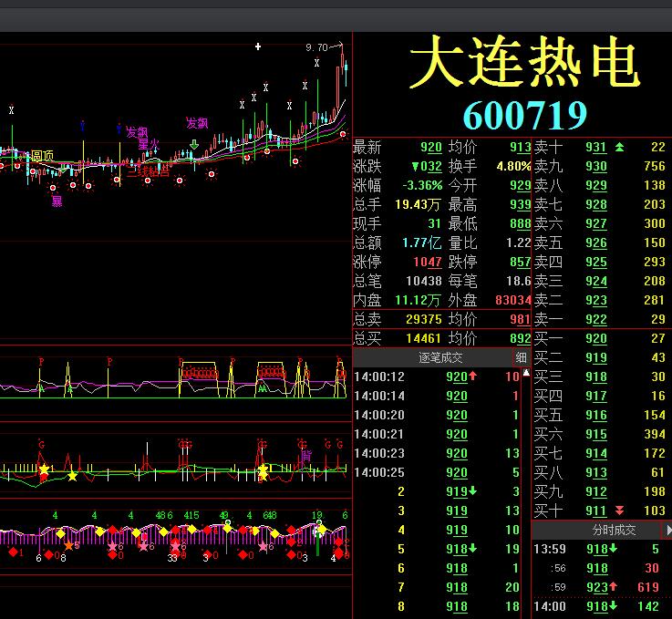
Task: Click the 总笔 value 10438
Action: click(x=423, y=281)
